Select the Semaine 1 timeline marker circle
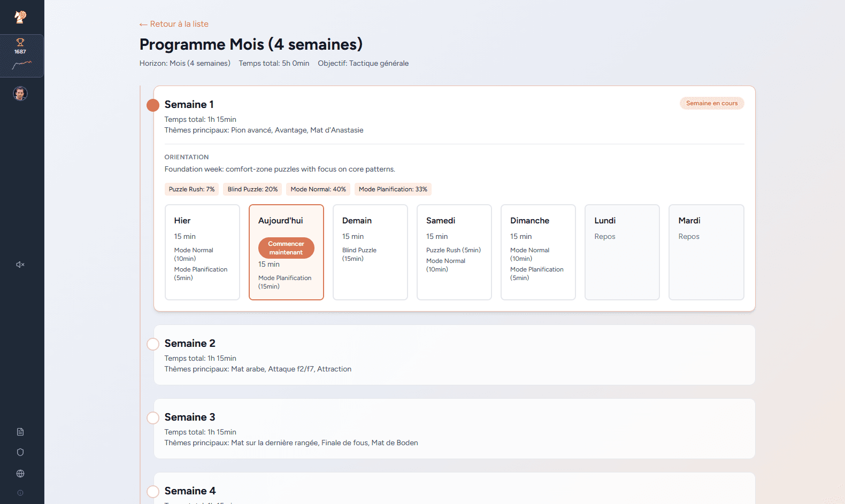 [153, 105]
